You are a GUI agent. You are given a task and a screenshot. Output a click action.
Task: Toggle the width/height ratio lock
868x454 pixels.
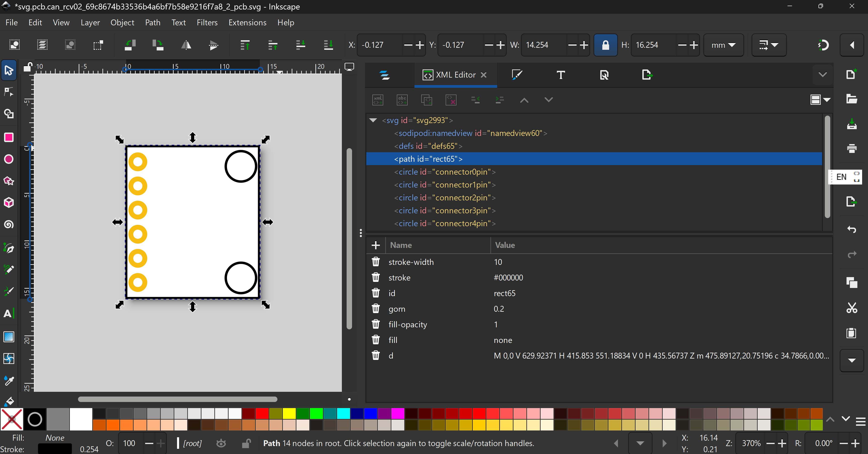pyautogui.click(x=605, y=45)
